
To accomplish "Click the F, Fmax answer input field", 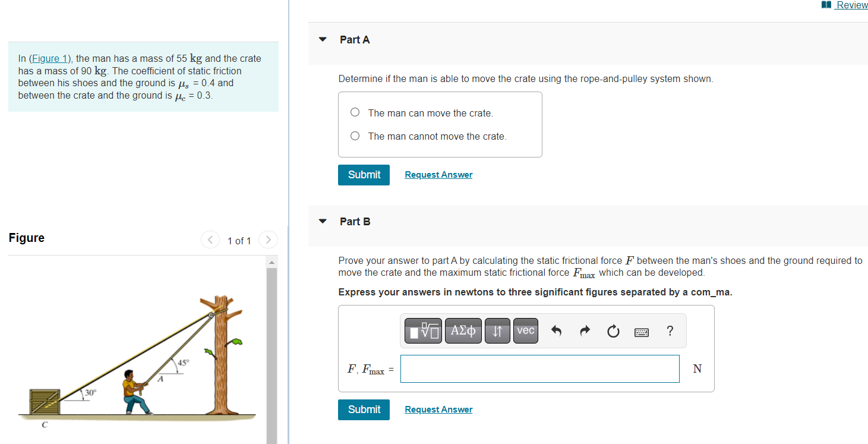I will [539, 369].
